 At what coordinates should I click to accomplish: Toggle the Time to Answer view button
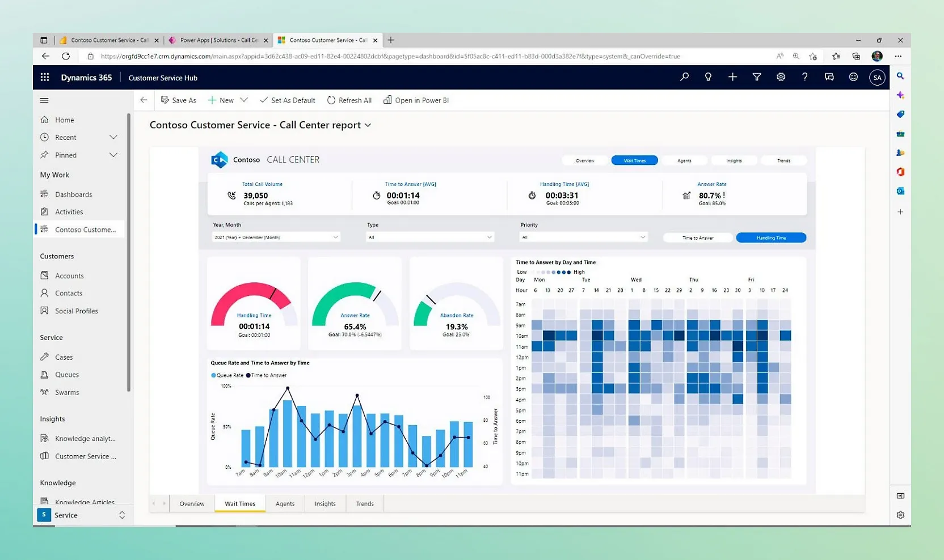(x=698, y=238)
